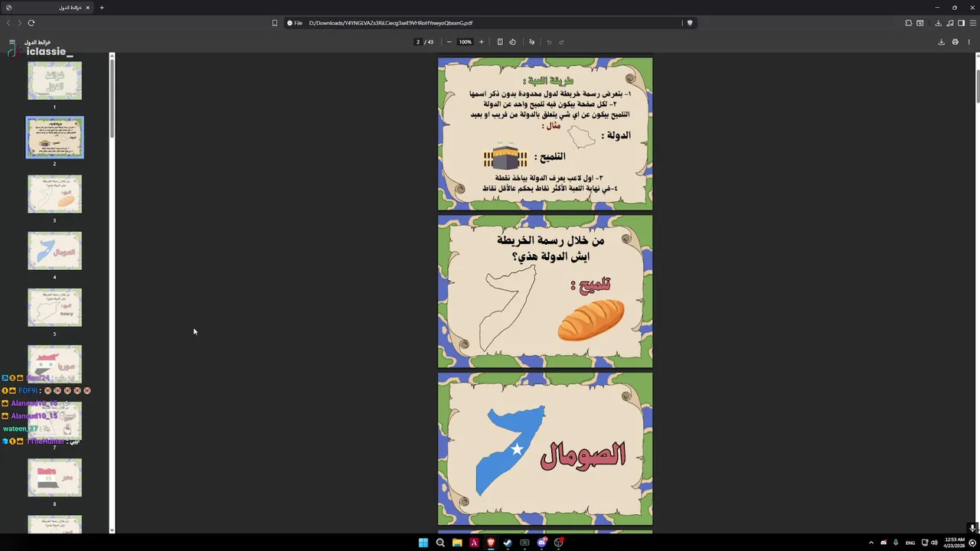Image resolution: width=980 pixels, height=551 pixels.
Task: Zoom in the PDF with plus icon
Action: point(481,42)
